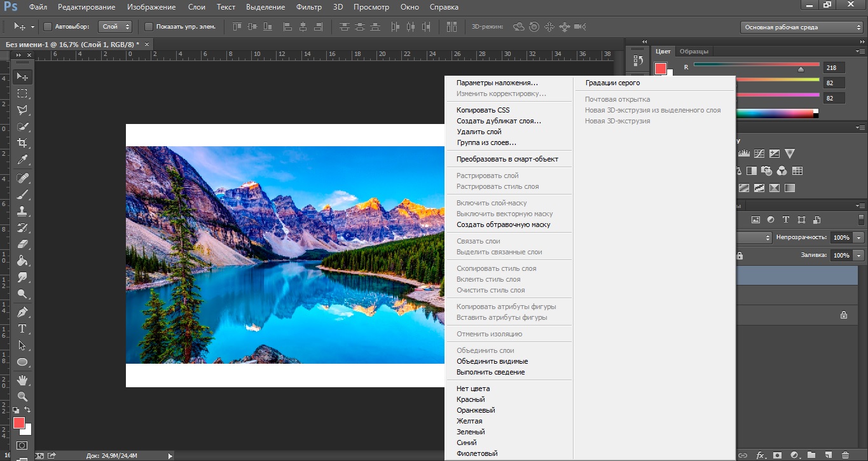Viewport: 868px width, 461px height.
Task: Select the Spot Healing Brush tool
Action: (22, 178)
